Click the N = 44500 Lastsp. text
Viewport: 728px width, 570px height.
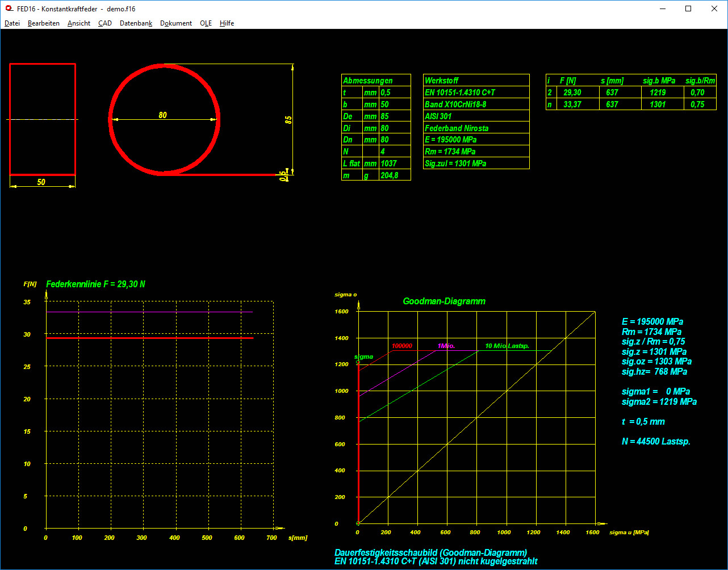coord(656,441)
